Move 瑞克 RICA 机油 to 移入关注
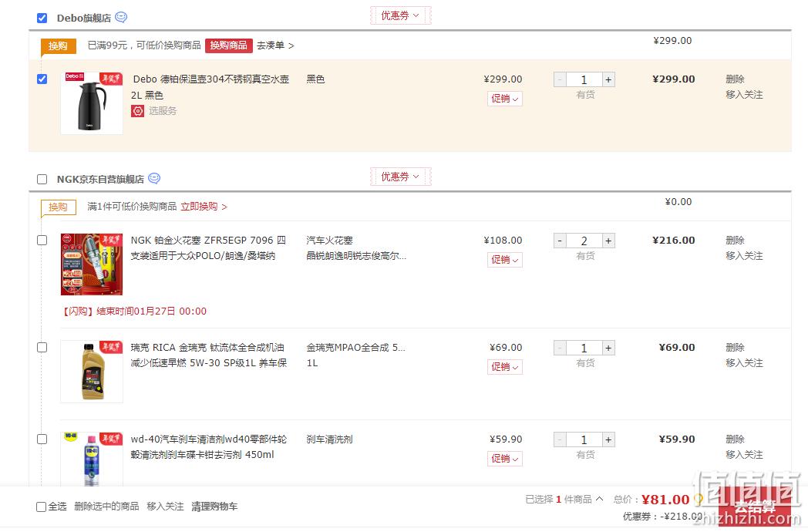 point(744,363)
